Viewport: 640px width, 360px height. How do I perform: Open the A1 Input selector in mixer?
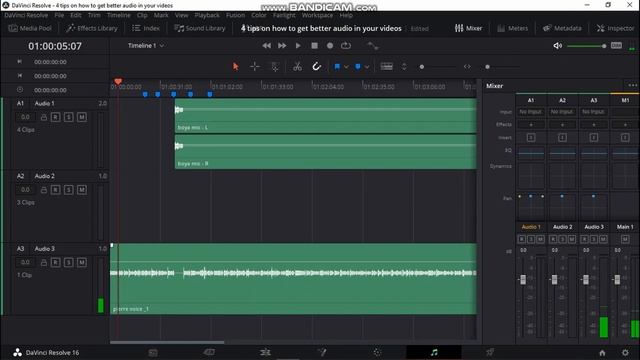point(531,111)
